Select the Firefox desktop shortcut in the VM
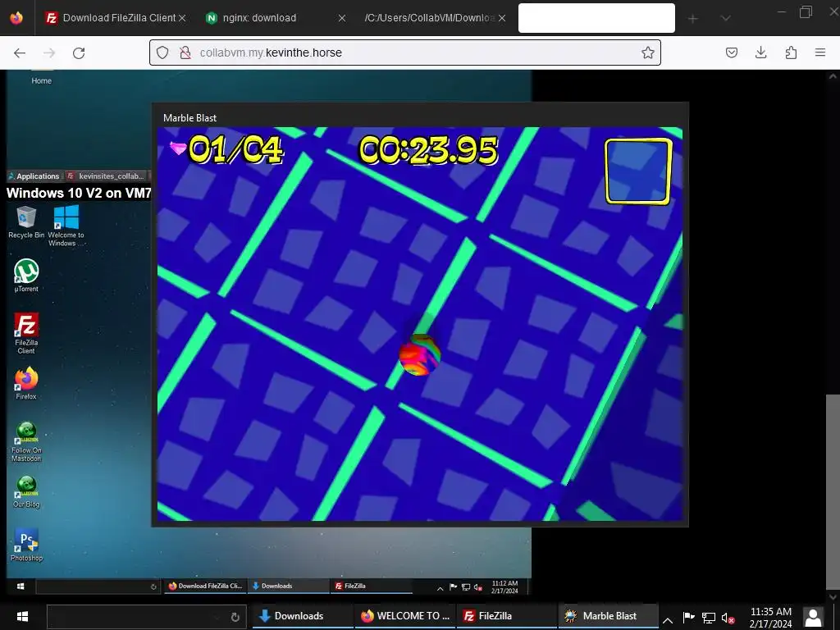The image size is (840, 630). (25, 384)
